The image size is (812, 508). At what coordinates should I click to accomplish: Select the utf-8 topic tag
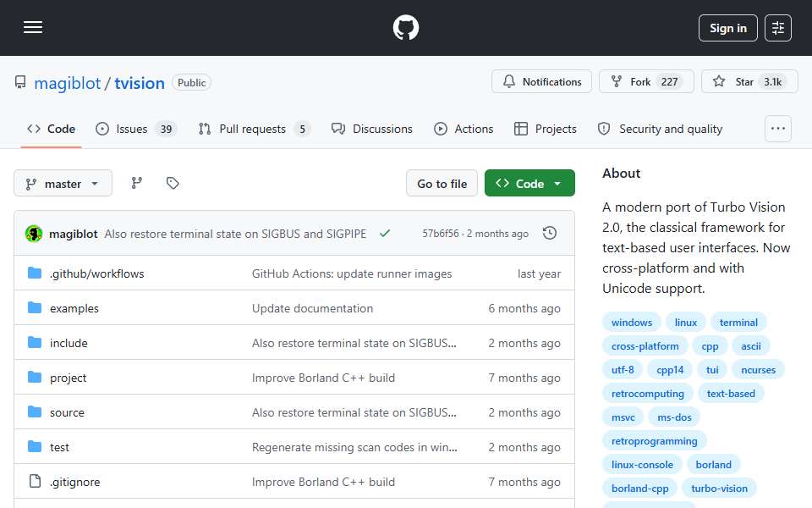pos(623,370)
